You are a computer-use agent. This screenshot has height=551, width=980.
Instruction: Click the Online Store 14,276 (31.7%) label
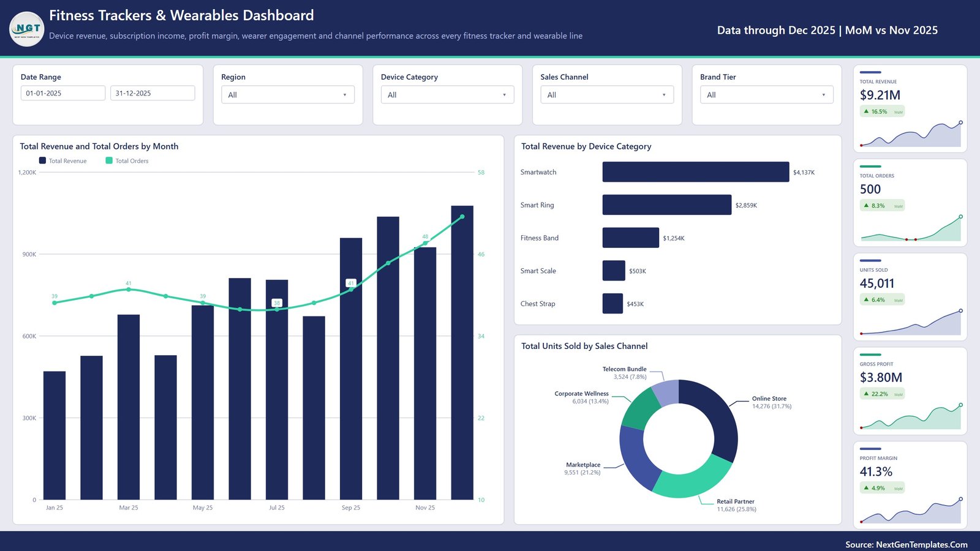(x=772, y=402)
